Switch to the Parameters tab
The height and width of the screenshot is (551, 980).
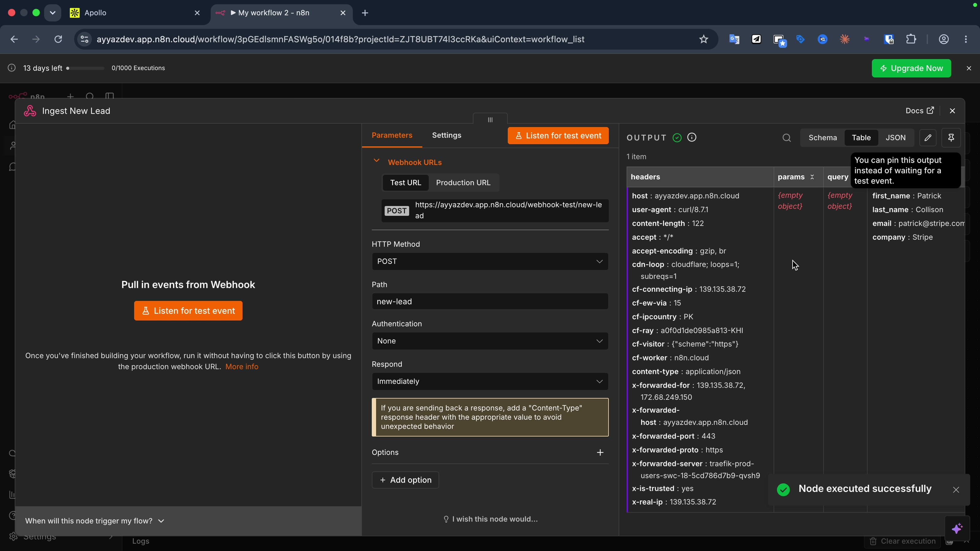(x=392, y=135)
